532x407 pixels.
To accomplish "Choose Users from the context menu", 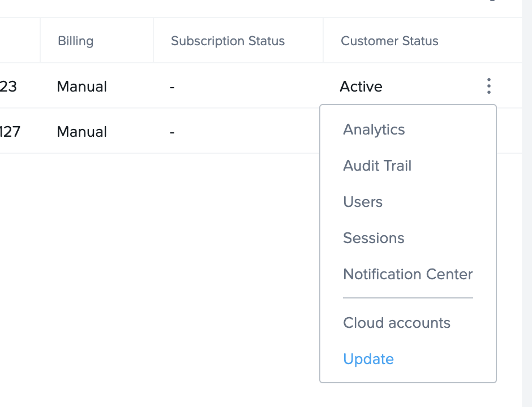I will [363, 202].
